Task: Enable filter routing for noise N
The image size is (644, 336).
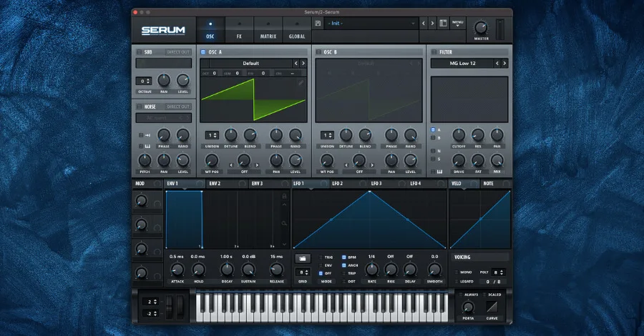Action: tap(433, 151)
